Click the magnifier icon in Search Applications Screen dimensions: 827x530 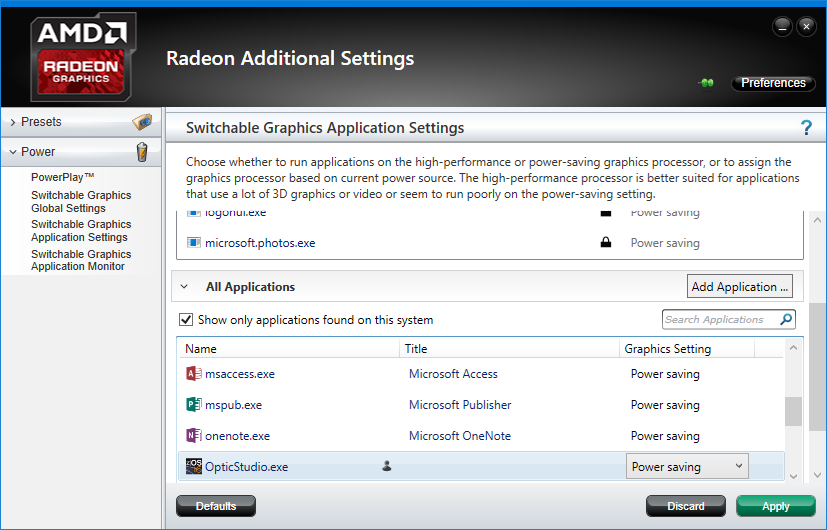pos(786,319)
